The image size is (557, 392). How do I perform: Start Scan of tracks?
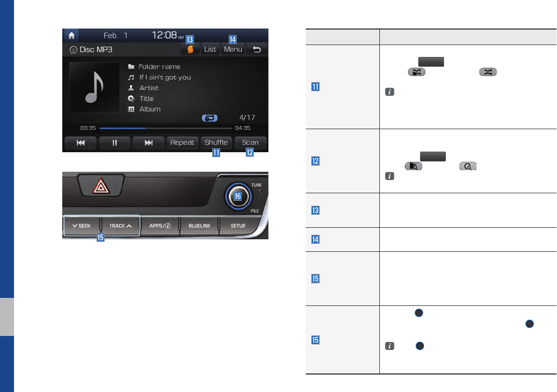pyautogui.click(x=250, y=143)
